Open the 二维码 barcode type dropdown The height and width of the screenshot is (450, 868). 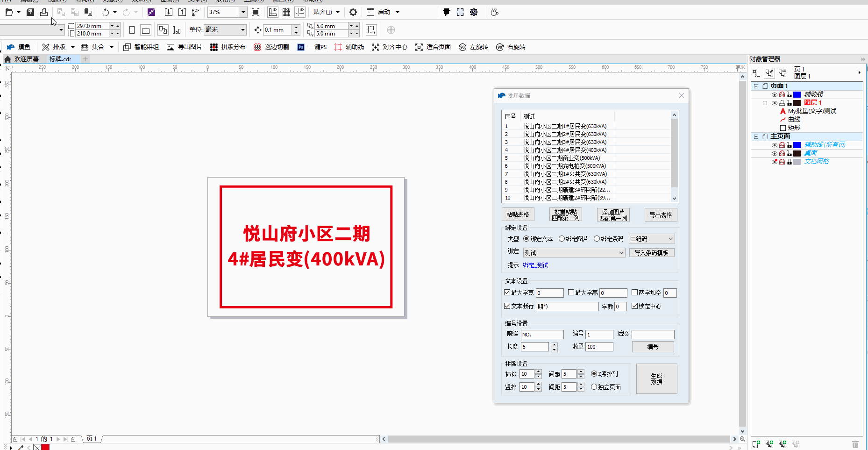652,239
